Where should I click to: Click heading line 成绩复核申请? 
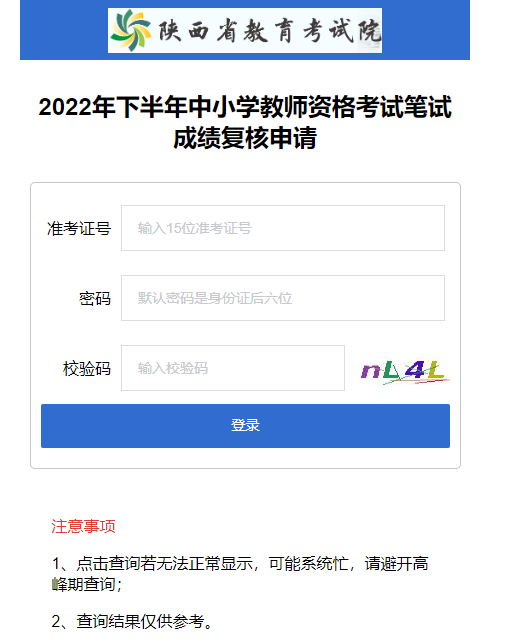click(245, 138)
